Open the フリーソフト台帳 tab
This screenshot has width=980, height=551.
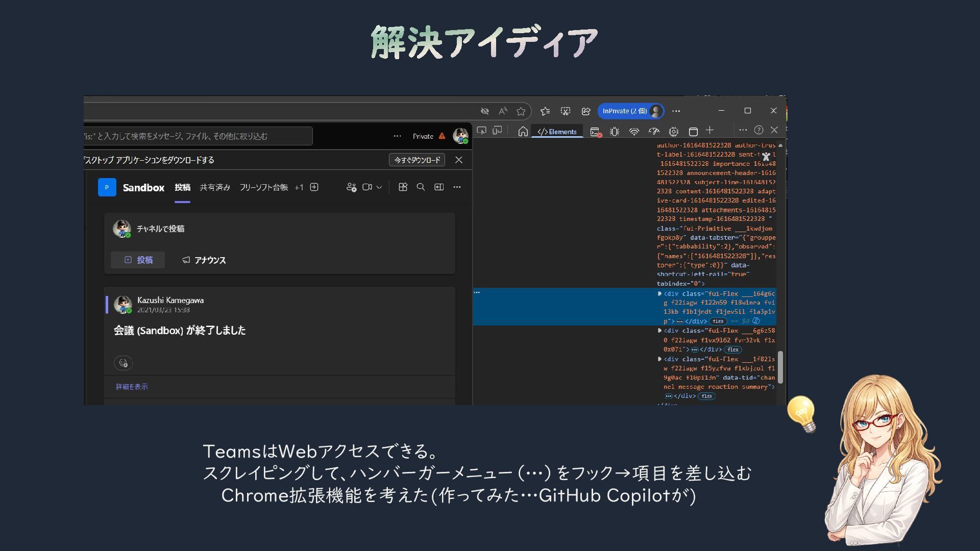(x=263, y=188)
